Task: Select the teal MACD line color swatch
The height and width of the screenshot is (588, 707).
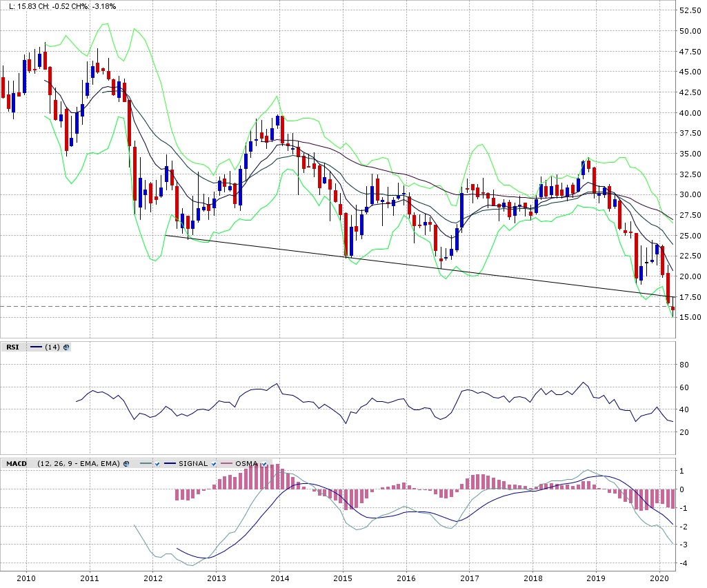Action: coord(145,464)
